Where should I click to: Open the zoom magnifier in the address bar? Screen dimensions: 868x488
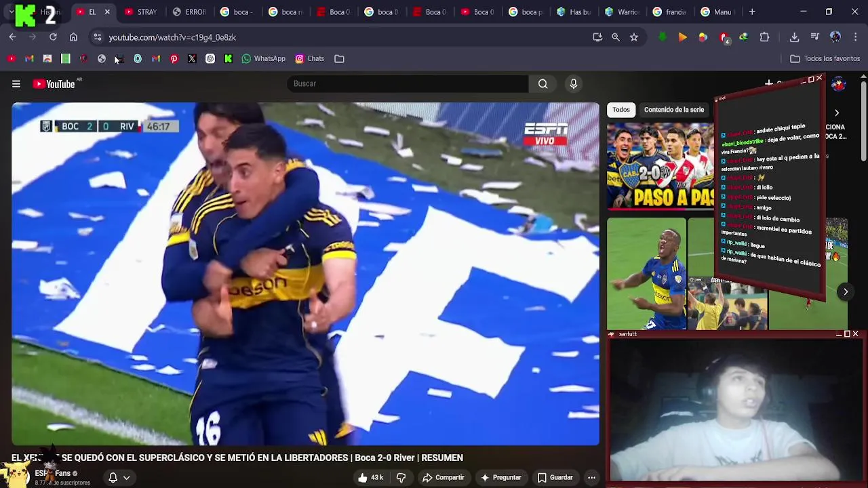click(616, 37)
